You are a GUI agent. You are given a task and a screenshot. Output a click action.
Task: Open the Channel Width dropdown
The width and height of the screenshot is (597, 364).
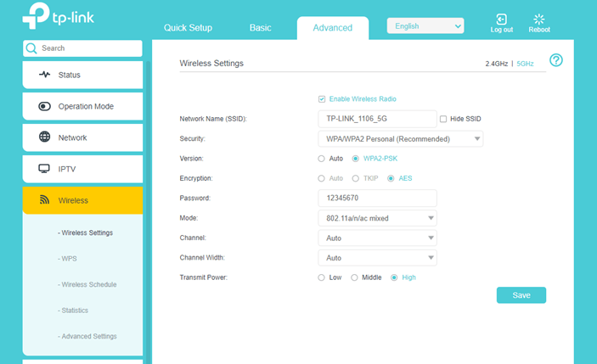point(377,258)
